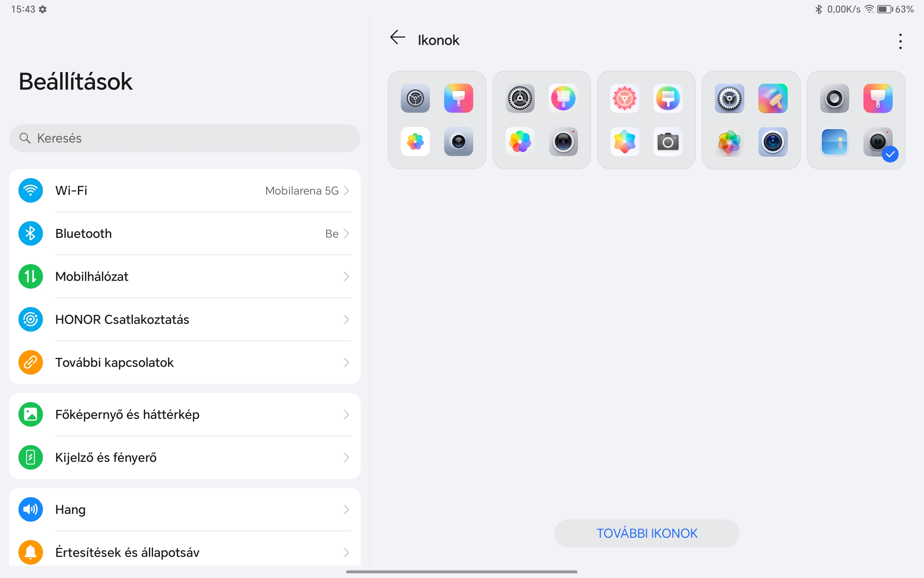Click the flat camera icon in the third pack
The image size is (924, 578).
click(668, 142)
